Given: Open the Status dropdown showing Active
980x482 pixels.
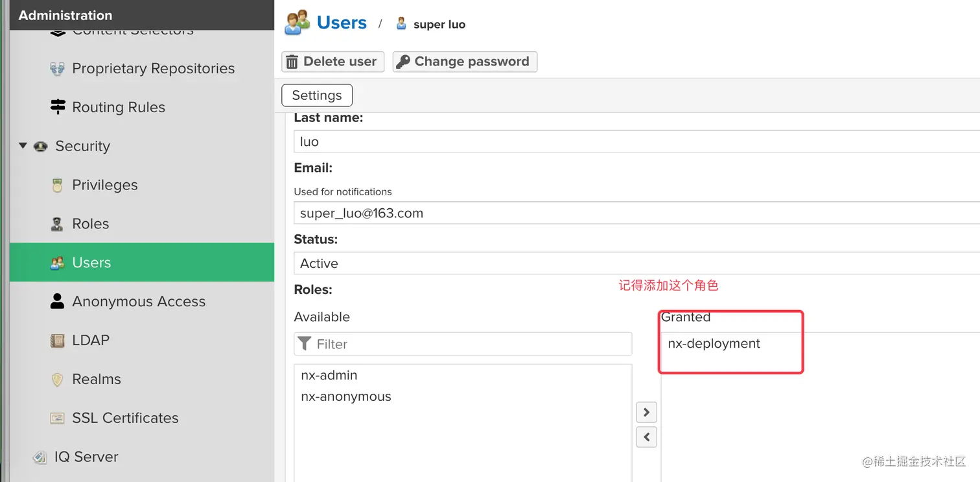Looking at the screenshot, I should click(x=635, y=263).
